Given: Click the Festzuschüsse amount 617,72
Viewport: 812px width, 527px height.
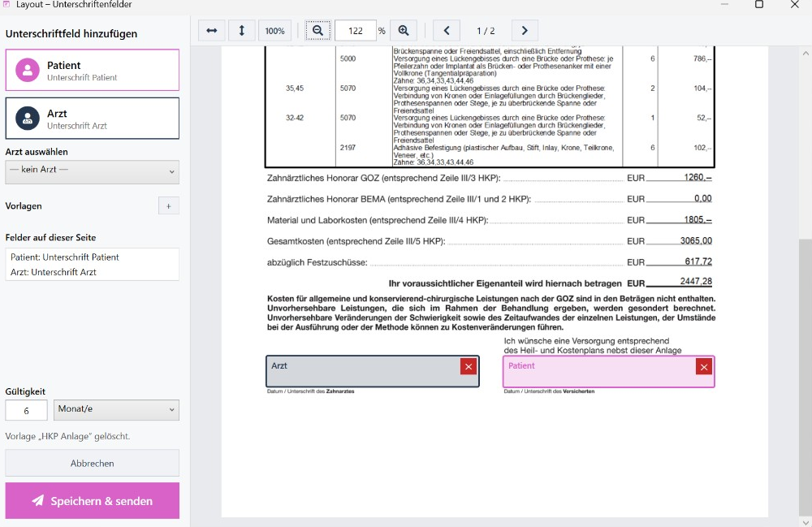Looking at the screenshot, I should [x=698, y=261].
